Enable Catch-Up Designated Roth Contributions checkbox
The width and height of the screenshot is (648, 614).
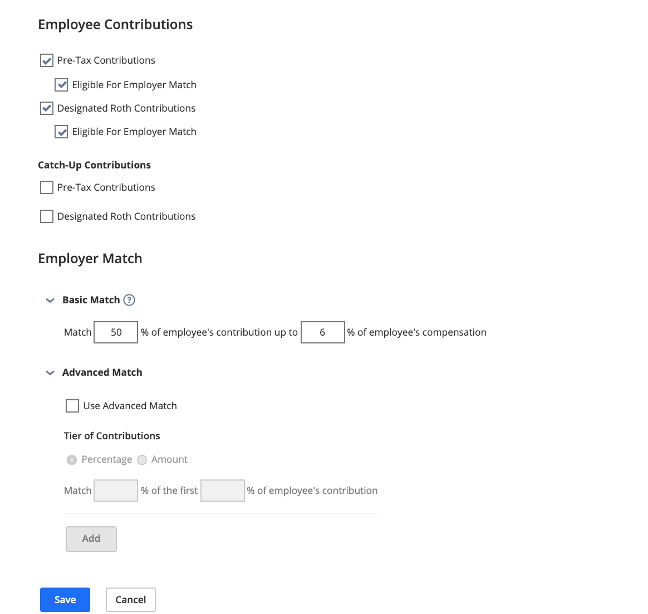click(x=46, y=216)
